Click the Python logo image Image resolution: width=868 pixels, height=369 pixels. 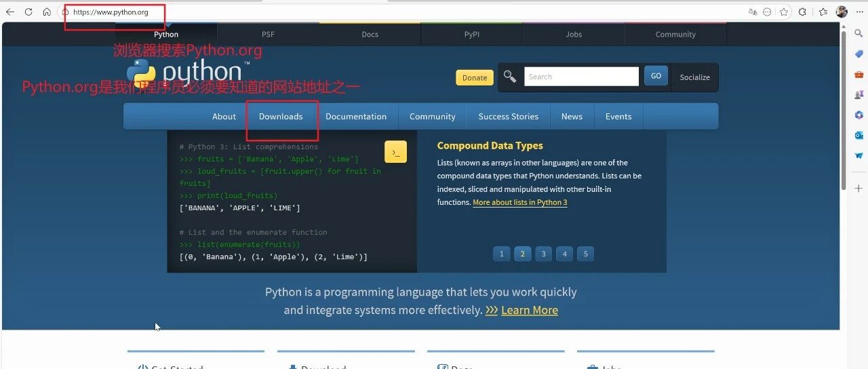click(188, 73)
